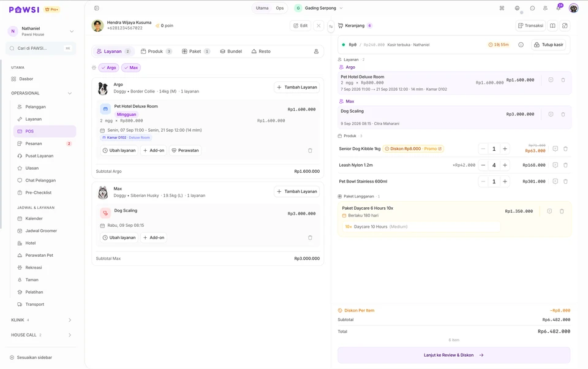Screen dimensions: 588x369
Task: Switch to the Paket tab
Action: 196,51
